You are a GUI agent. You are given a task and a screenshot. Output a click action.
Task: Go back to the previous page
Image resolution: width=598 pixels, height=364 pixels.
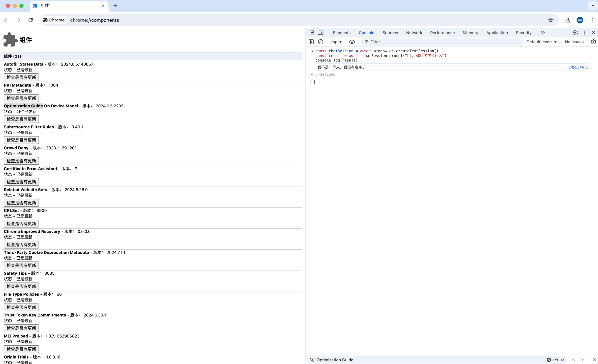point(6,20)
